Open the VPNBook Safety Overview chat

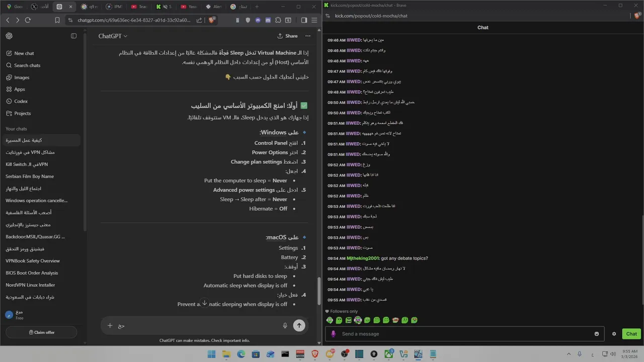pyautogui.click(x=40, y=261)
